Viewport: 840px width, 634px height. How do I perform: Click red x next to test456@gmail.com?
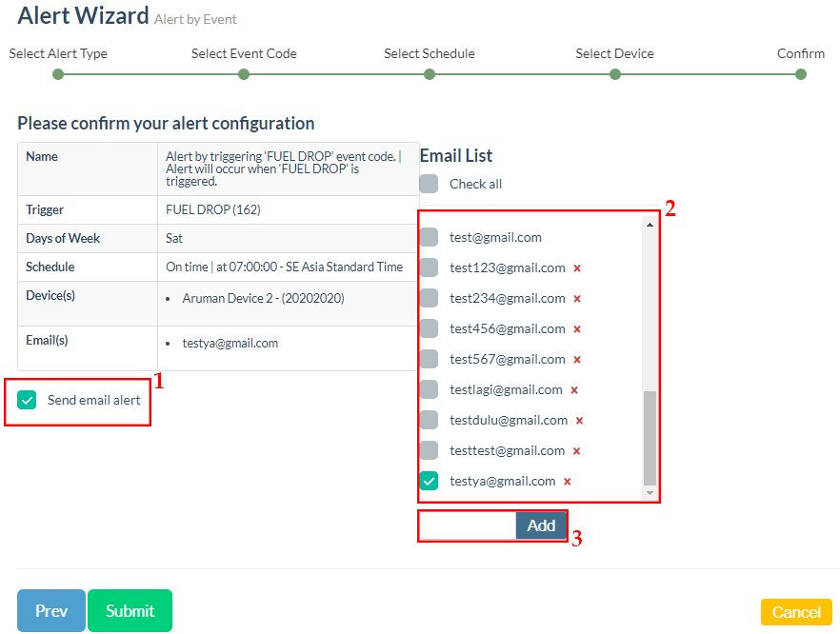577,329
